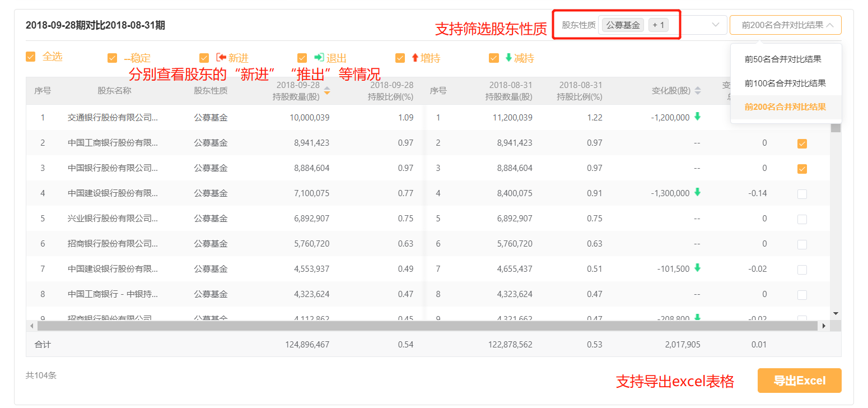
Task: Click row 5 shareholder 兴业银行股份有限公司
Action: point(113,219)
